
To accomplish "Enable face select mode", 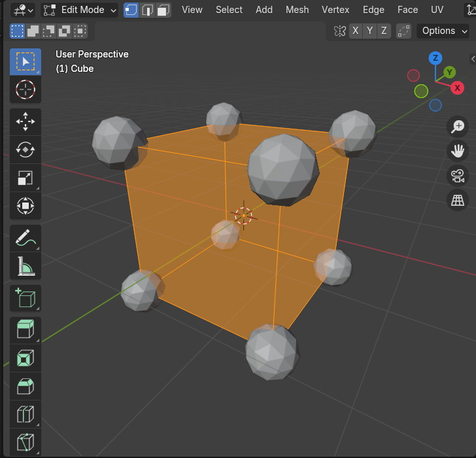I will click(x=163, y=10).
